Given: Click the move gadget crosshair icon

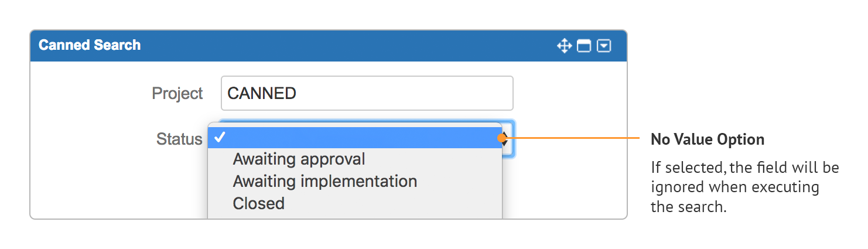Looking at the screenshot, I should point(564,46).
